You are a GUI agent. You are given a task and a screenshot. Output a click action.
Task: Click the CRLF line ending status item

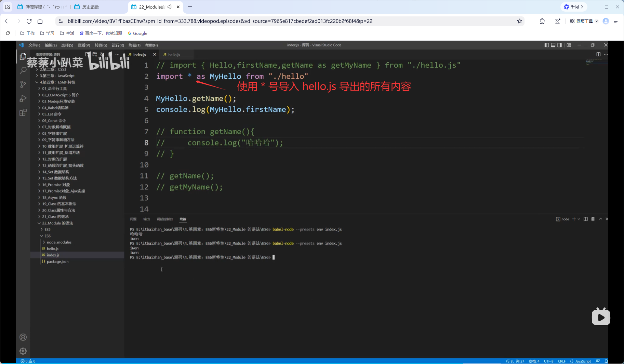tap(562, 361)
